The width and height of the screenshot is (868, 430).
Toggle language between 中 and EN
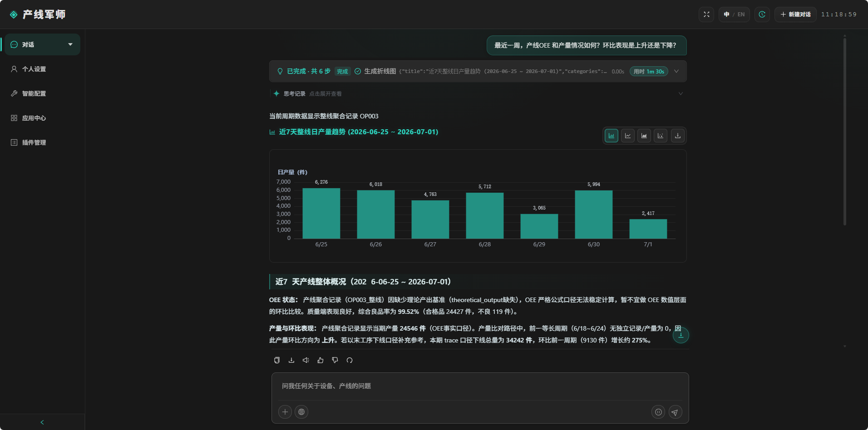[734, 15]
